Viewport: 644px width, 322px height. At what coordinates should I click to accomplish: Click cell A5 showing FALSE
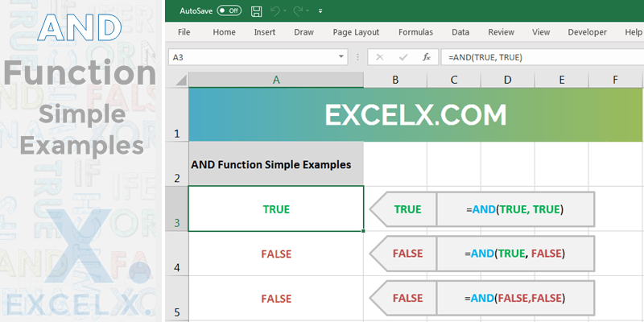click(276, 299)
